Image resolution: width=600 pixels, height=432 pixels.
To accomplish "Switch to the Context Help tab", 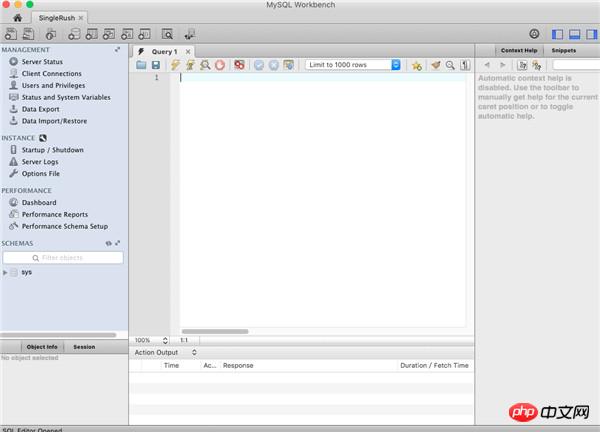I will [519, 51].
